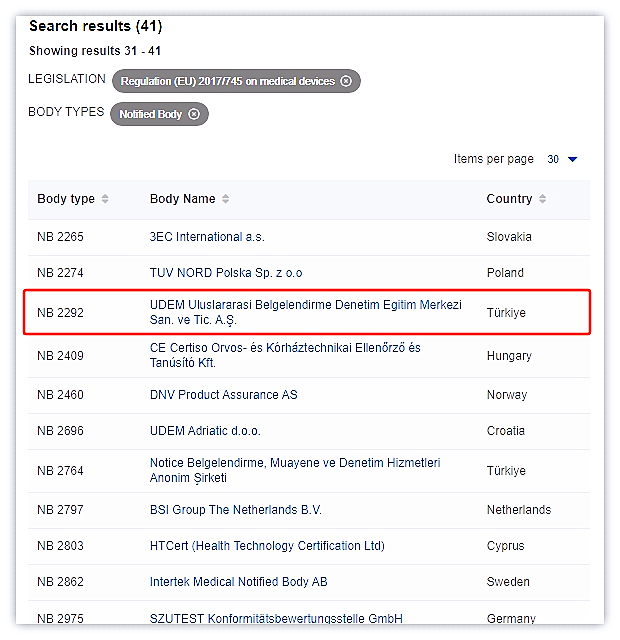Screen dimensions: 620x640
Task: Open TUV NORD Polska Sp. z o.o link
Action: pos(226,273)
